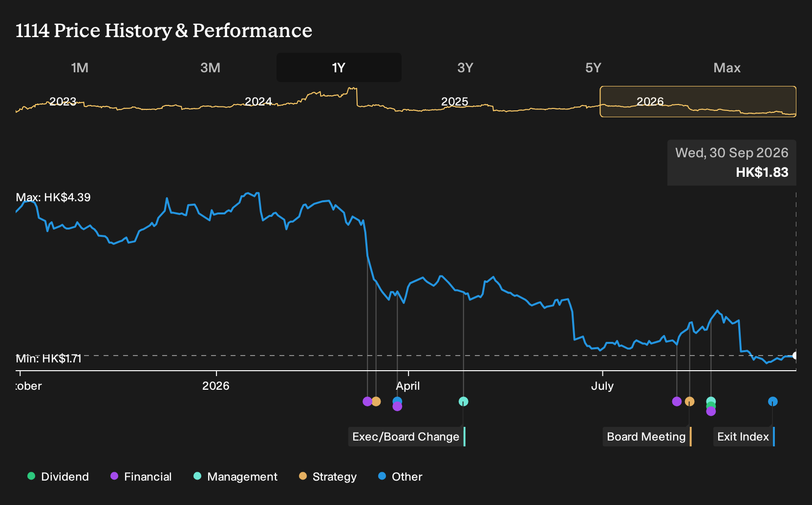Choose the 3Y range tab

(465, 67)
